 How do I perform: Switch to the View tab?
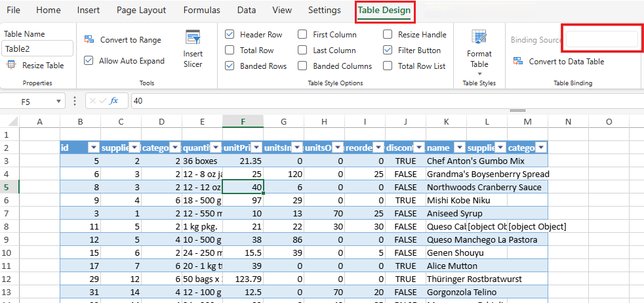[x=282, y=10]
